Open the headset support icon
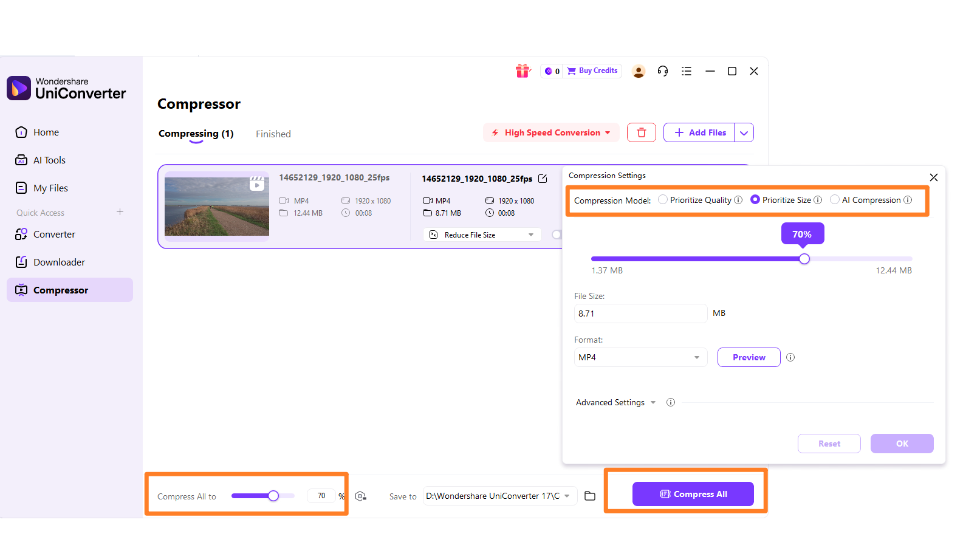Screen dimensions: 980x545 tap(663, 71)
